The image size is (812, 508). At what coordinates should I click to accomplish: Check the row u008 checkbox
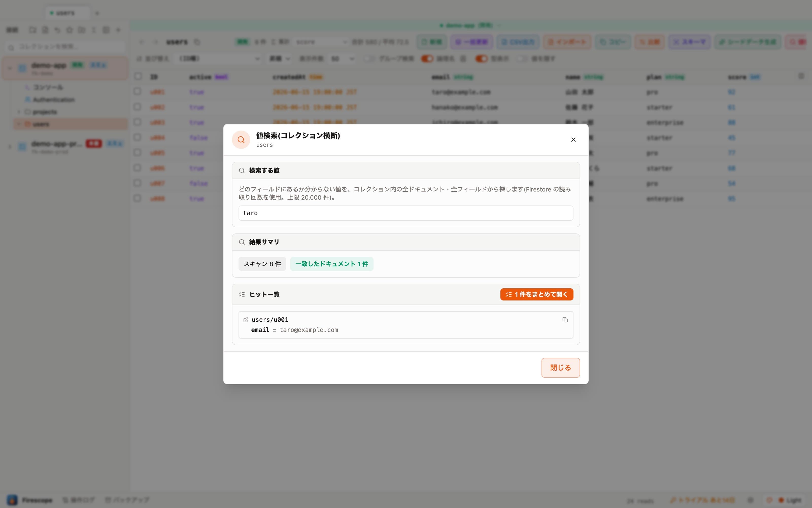137,198
